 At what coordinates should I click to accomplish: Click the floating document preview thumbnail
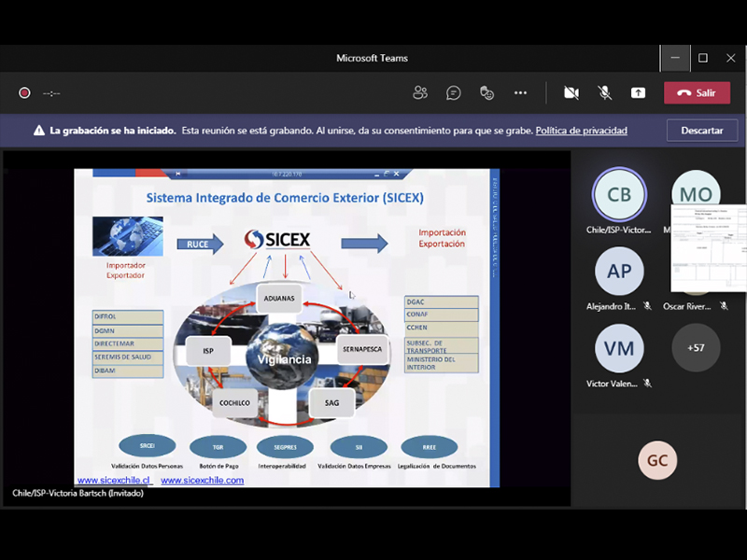coord(709,247)
